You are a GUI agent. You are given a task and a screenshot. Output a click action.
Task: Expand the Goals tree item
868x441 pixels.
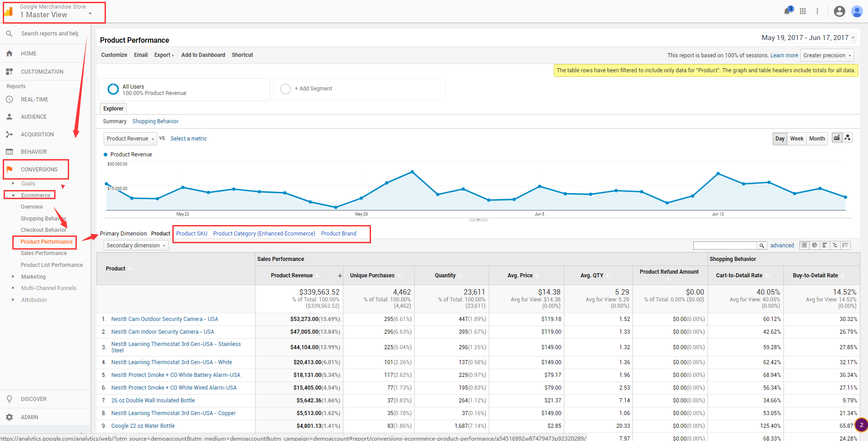tap(13, 184)
